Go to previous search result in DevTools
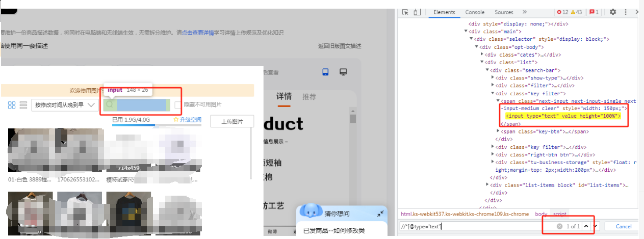This screenshot has width=644, height=239. [x=586, y=226]
